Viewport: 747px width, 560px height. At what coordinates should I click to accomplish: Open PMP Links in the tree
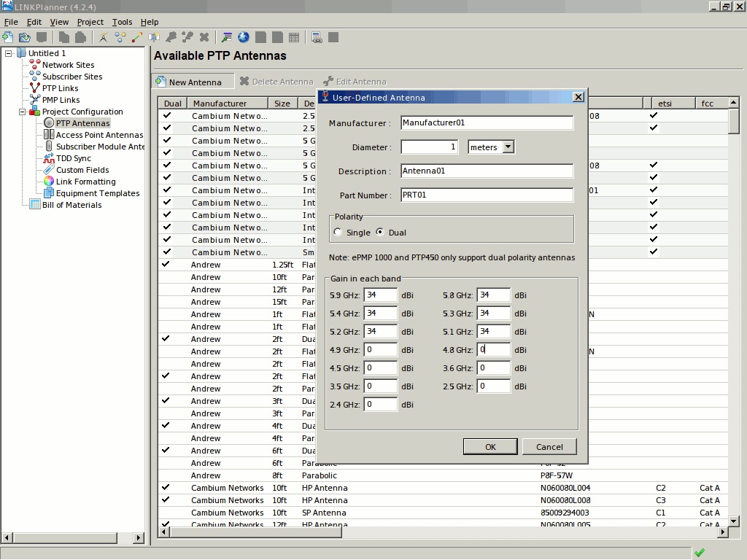[61, 100]
